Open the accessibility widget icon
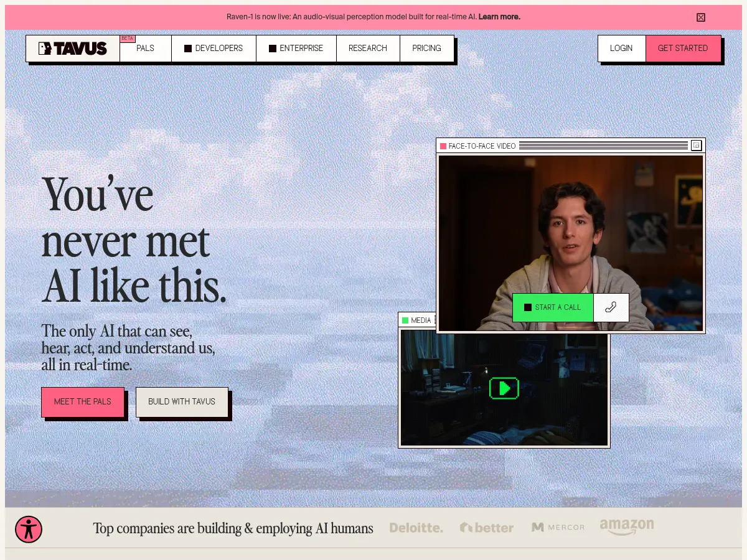The image size is (747, 560). click(29, 530)
